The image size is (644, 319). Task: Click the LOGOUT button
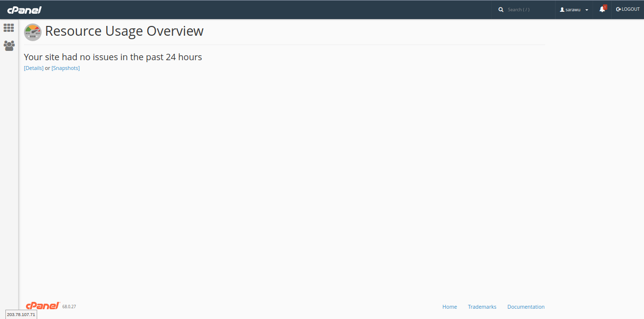628,9
